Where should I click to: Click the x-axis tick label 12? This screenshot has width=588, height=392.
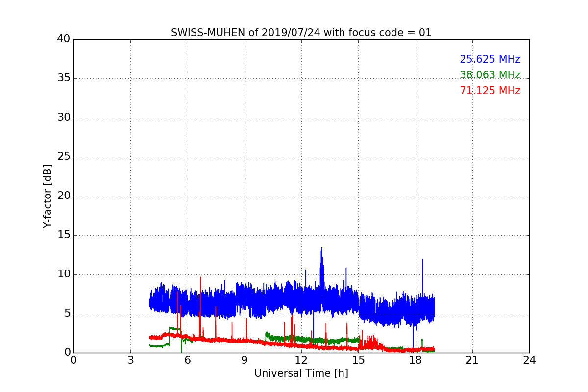coord(301,360)
